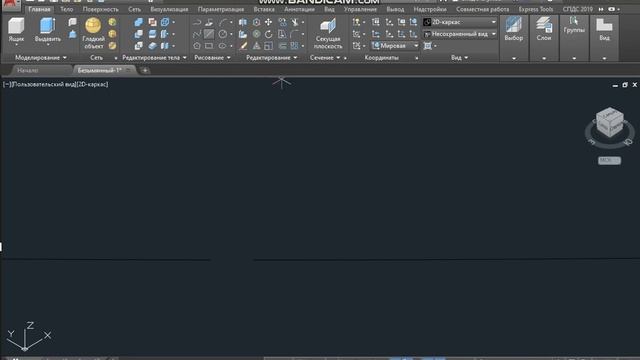Switch to the СПДС 2019 ribbon tab
The height and width of the screenshot is (360, 640).
578,9
